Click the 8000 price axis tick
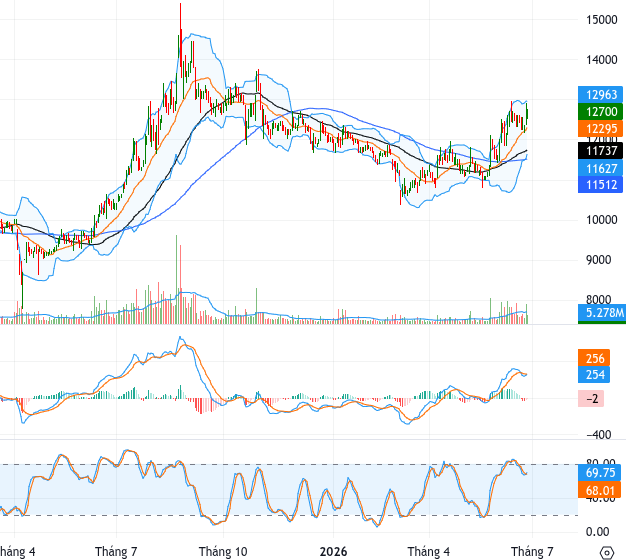Screen dimensions: 626x560 coord(598,299)
